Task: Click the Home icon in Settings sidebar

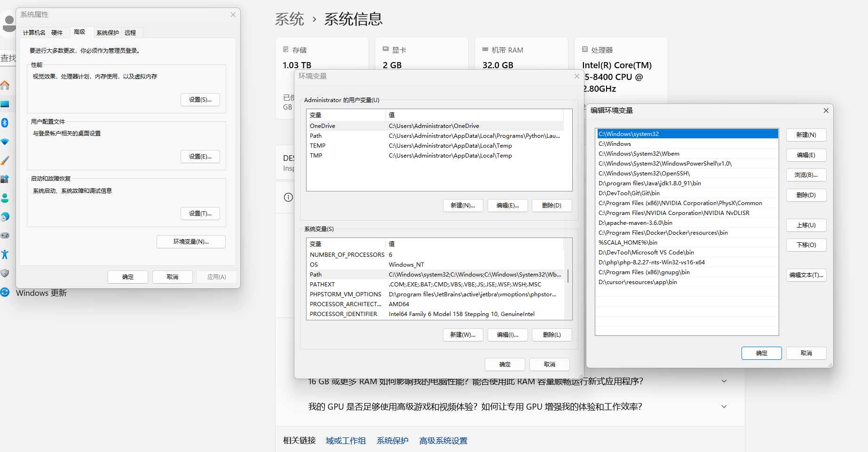Action: pyautogui.click(x=5, y=85)
